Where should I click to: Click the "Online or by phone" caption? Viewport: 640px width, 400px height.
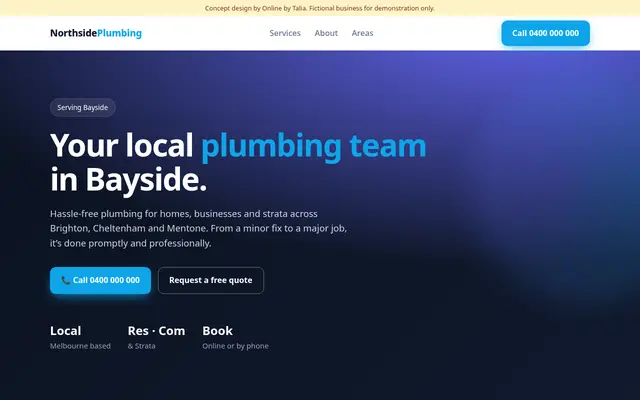pos(236,346)
